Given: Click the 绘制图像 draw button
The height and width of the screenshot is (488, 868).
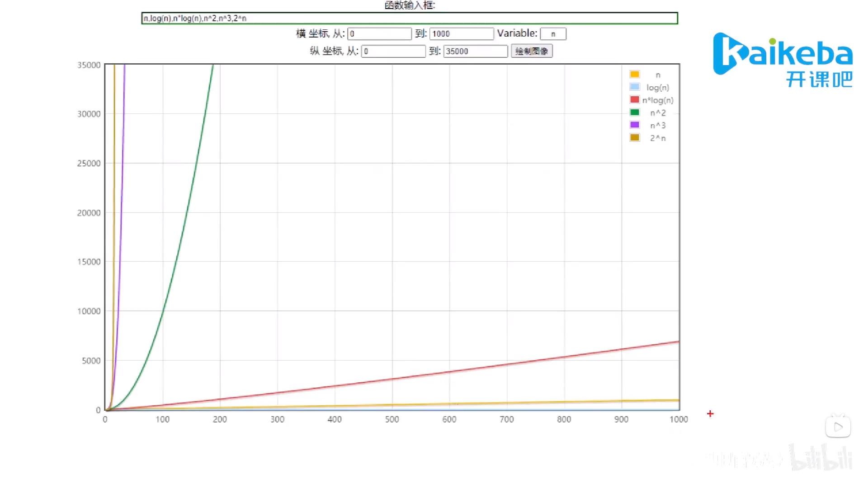Looking at the screenshot, I should [x=531, y=51].
